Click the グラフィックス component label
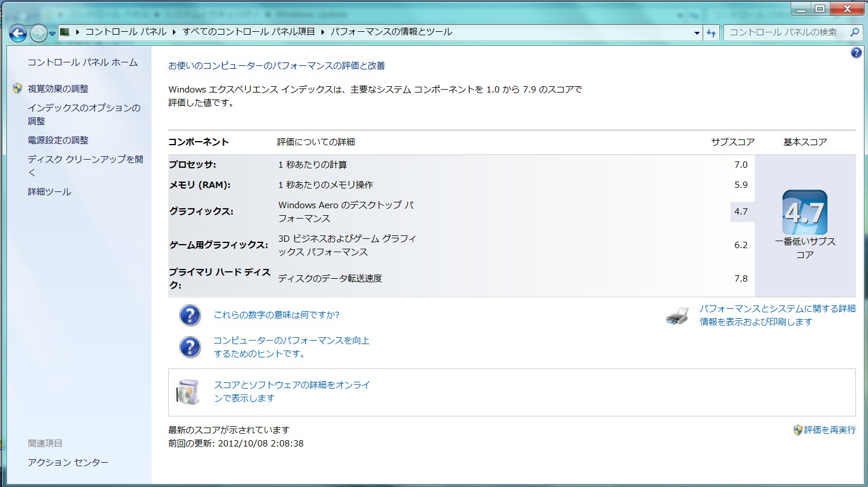 [x=201, y=212]
